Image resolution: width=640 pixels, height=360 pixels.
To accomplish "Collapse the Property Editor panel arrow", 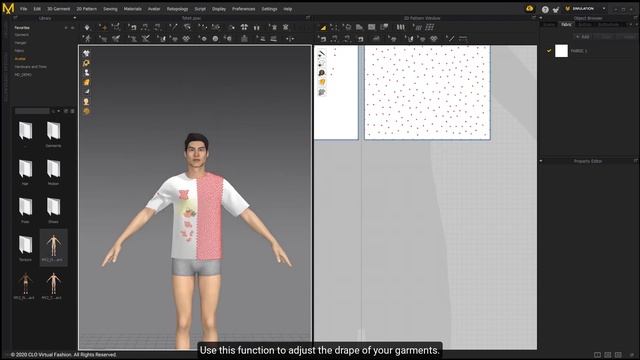I will 541,161.
